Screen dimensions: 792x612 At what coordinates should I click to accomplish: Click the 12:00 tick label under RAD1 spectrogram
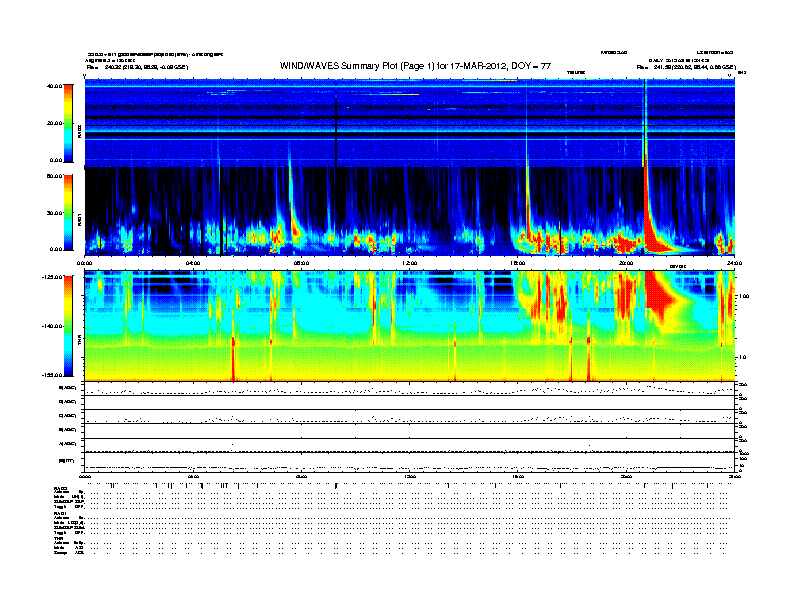[x=409, y=263]
